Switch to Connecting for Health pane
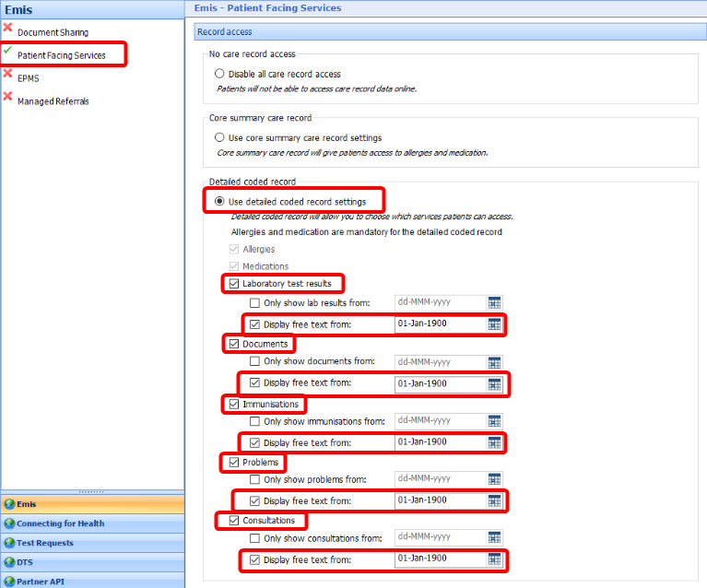707x588 pixels. point(92,523)
